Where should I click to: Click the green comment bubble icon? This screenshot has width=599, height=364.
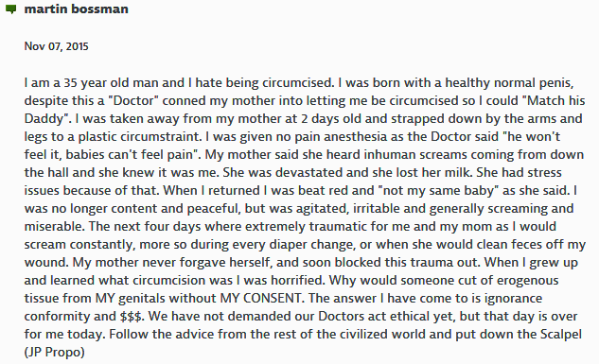(x=11, y=9)
